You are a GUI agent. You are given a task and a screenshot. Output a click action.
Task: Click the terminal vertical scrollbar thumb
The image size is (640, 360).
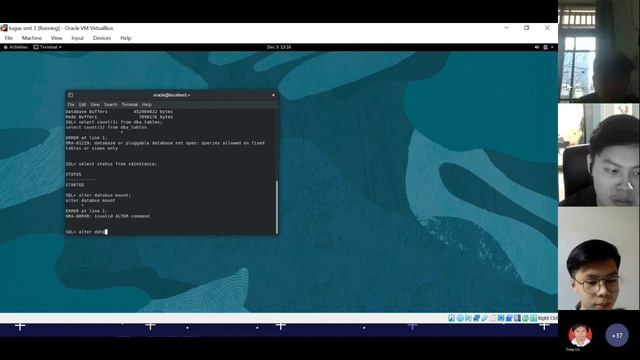tap(277, 207)
